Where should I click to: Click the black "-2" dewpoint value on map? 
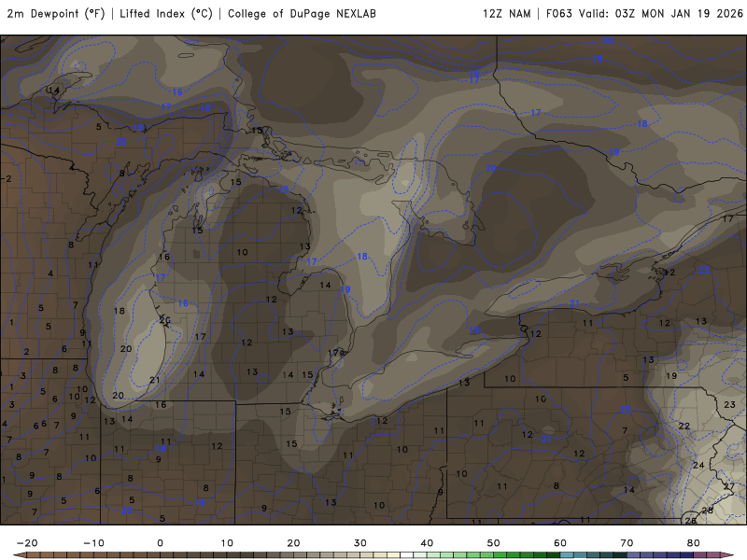7,178
